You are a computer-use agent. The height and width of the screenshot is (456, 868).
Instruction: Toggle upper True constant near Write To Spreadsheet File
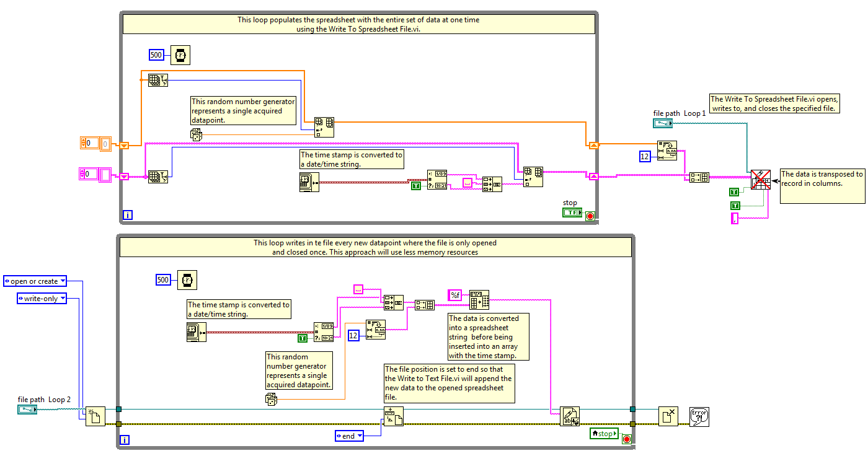734,191
